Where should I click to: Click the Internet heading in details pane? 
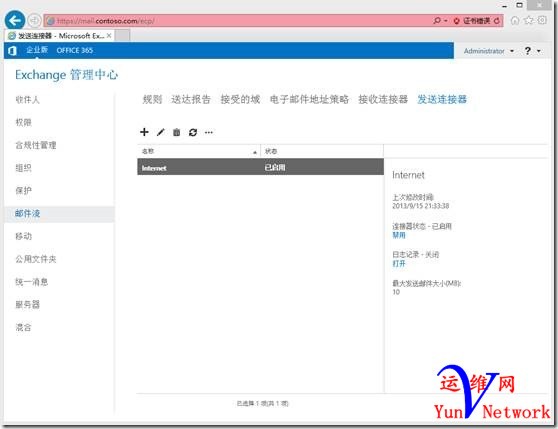pos(409,175)
